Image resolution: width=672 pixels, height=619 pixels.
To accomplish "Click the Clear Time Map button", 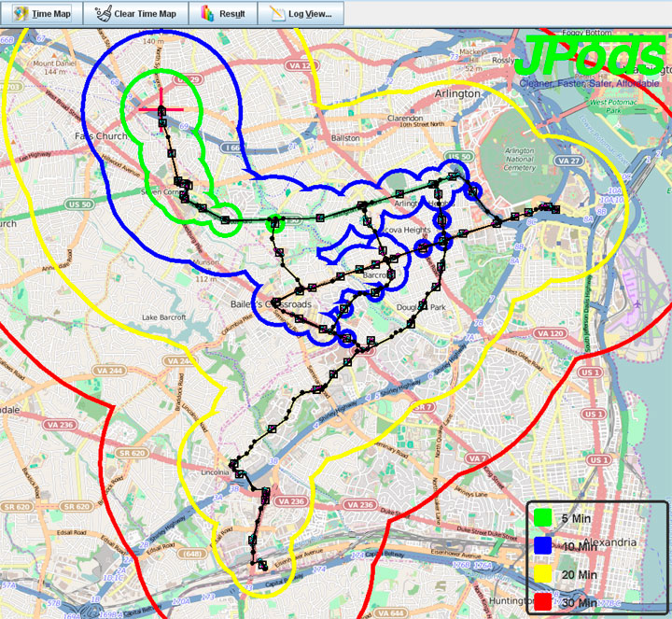I will pyautogui.click(x=135, y=14).
